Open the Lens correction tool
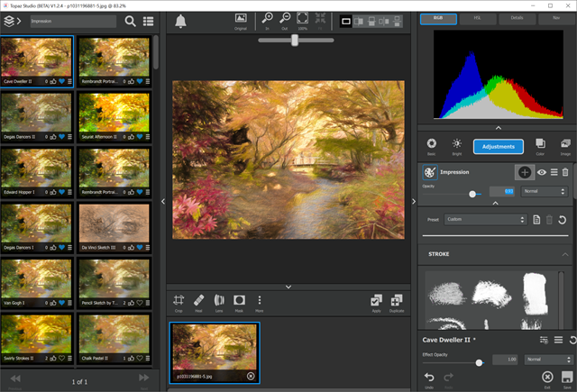Screen dimensions: 577x392 click(219, 304)
